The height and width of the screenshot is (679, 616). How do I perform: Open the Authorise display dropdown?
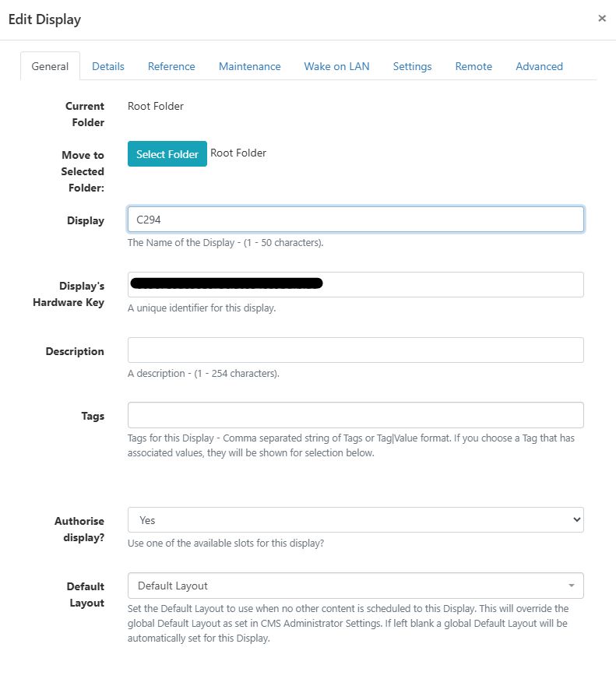[355, 520]
